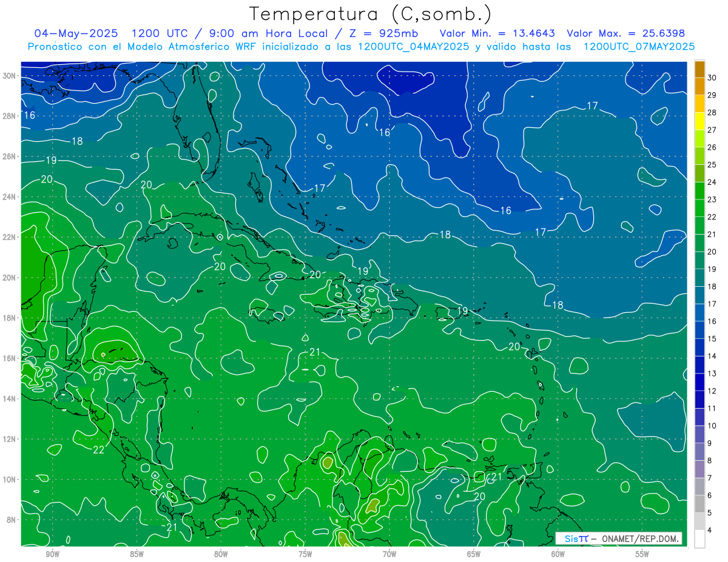The height and width of the screenshot is (562, 728).
Task: Click the "14N" latitude axis label
Action: (10, 399)
